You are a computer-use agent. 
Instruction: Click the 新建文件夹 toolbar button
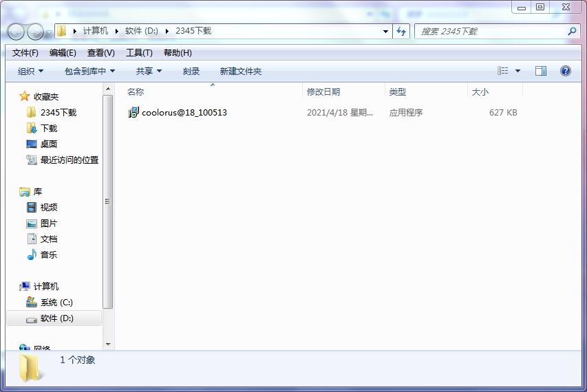pos(241,71)
